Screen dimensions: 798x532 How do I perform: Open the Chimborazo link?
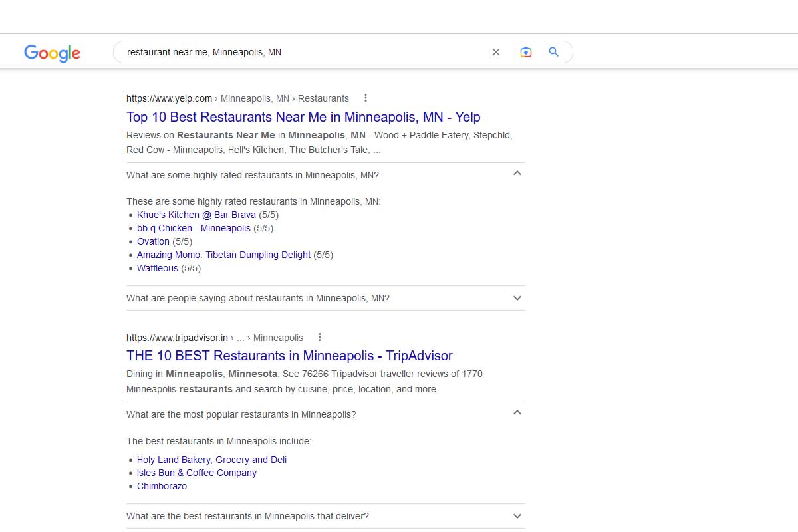(x=162, y=486)
